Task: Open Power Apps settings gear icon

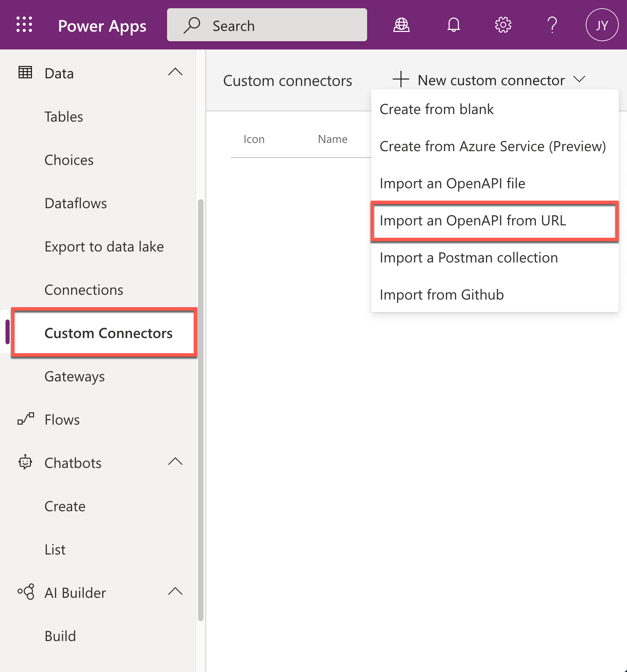Action: tap(503, 24)
